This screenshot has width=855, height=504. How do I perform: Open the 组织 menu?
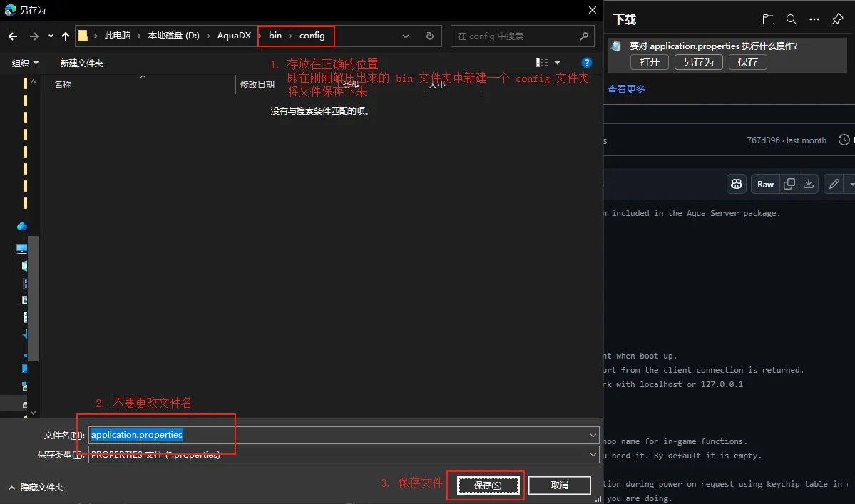(x=26, y=63)
